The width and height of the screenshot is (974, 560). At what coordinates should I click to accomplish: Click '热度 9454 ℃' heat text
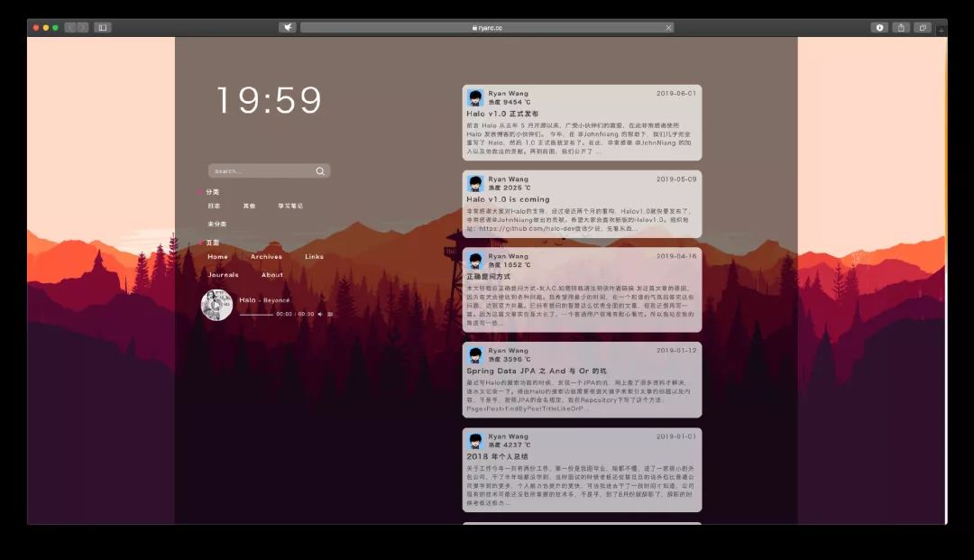point(510,102)
